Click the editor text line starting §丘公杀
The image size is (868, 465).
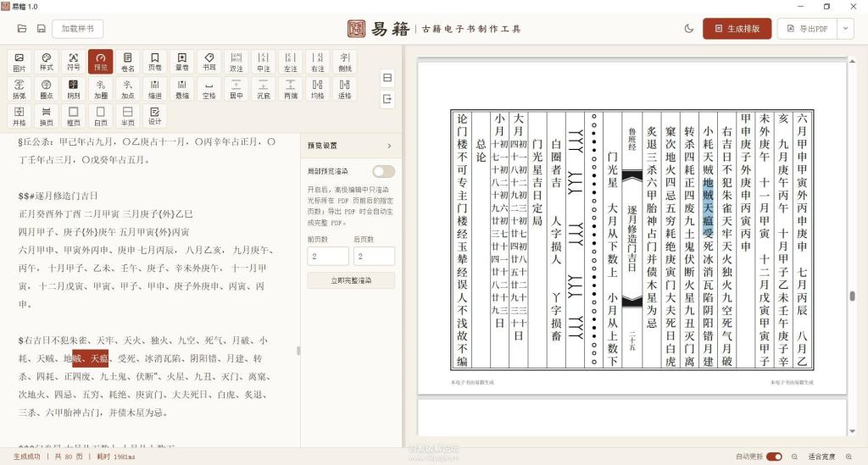click(147, 142)
